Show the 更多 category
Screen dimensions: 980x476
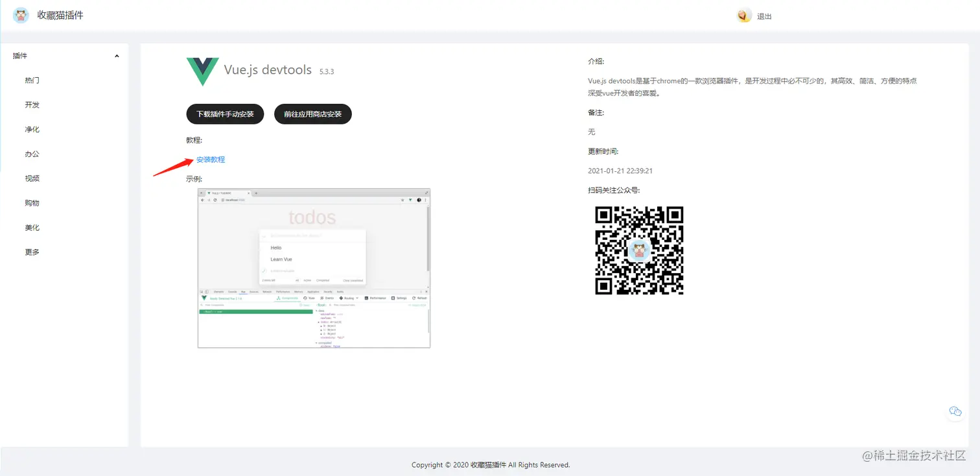(x=32, y=252)
